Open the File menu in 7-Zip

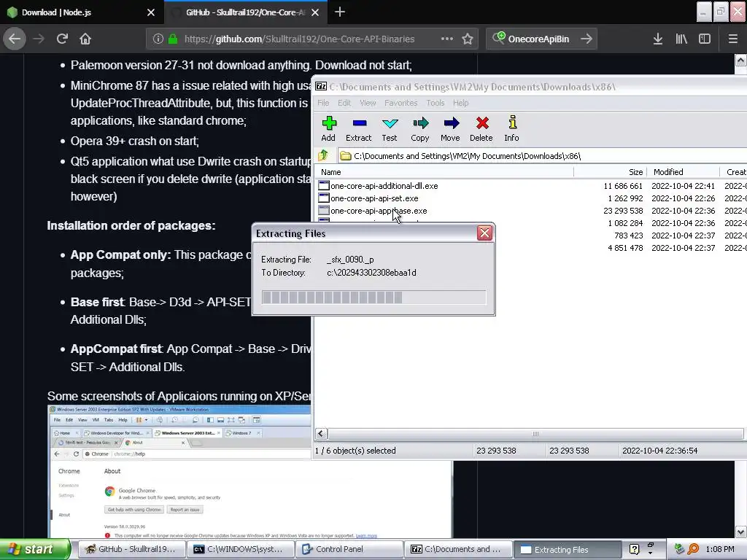point(323,103)
